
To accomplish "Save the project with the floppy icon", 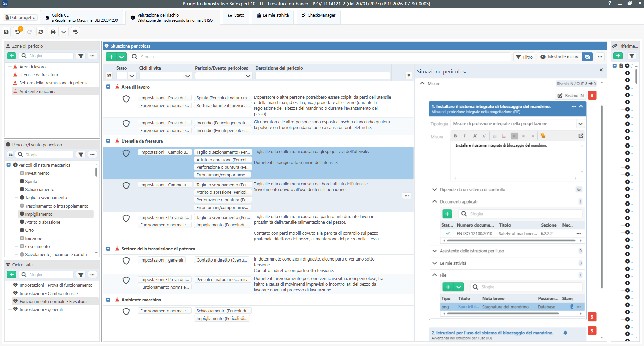I will (6, 32).
